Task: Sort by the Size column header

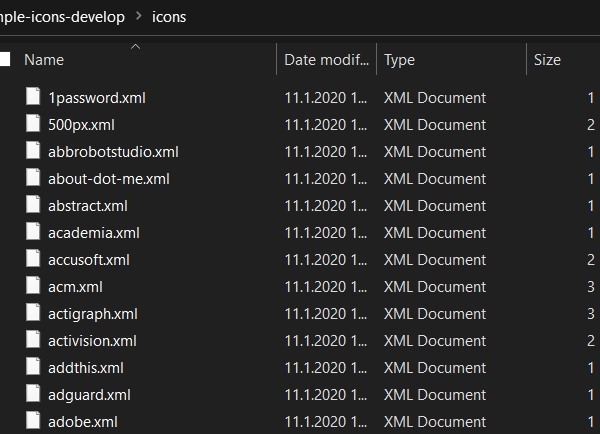Action: [547, 60]
